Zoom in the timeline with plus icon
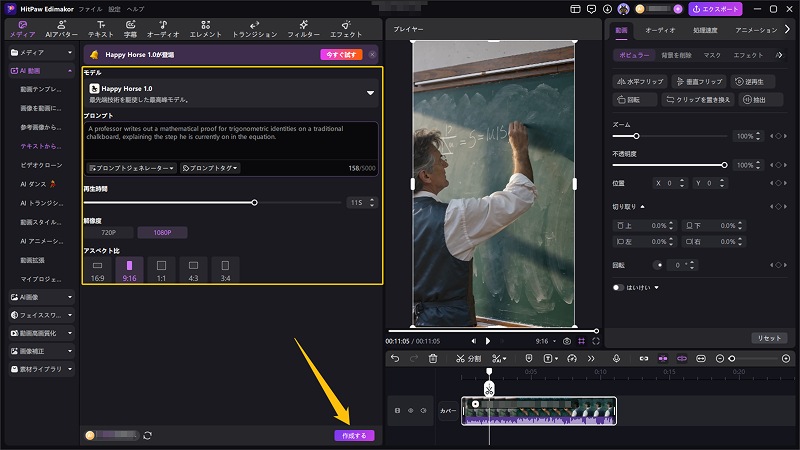The height and width of the screenshot is (450, 800). pyautogui.click(x=786, y=359)
